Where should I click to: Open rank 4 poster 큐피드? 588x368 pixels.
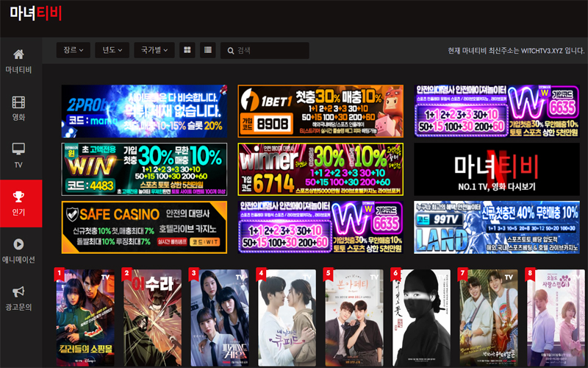(287, 318)
